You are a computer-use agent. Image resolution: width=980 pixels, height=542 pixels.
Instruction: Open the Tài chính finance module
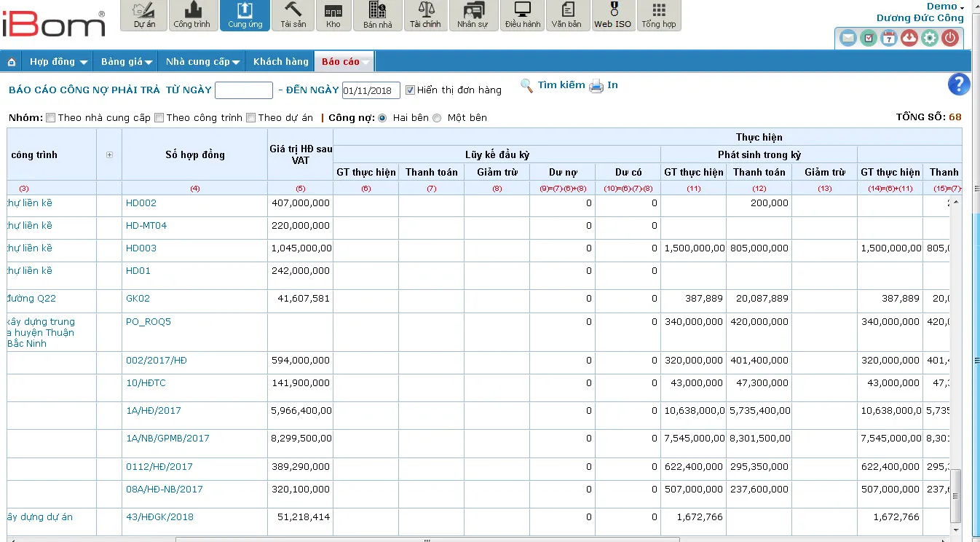pos(425,15)
